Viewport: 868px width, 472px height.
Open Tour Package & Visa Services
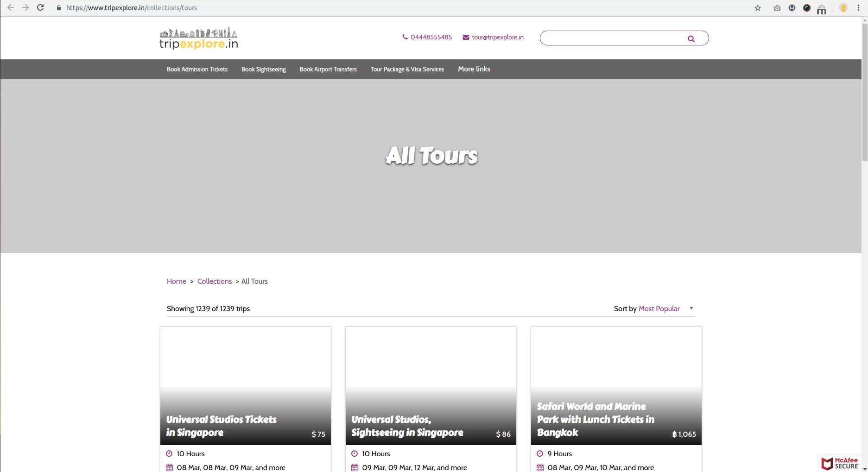pyautogui.click(x=407, y=70)
